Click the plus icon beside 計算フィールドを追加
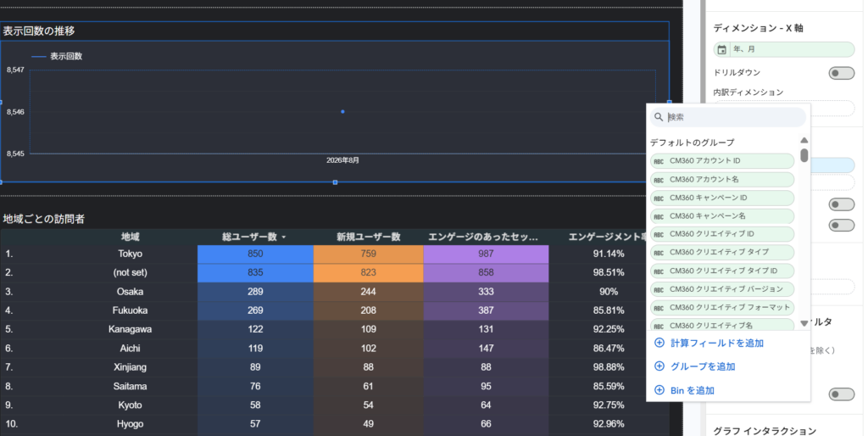The image size is (868, 436). click(659, 343)
